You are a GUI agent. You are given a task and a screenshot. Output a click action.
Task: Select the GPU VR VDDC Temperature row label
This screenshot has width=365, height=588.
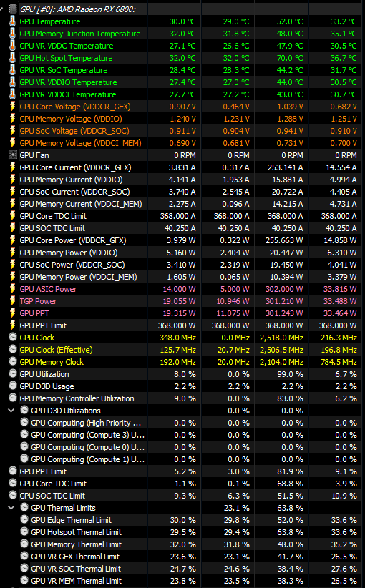pos(67,46)
